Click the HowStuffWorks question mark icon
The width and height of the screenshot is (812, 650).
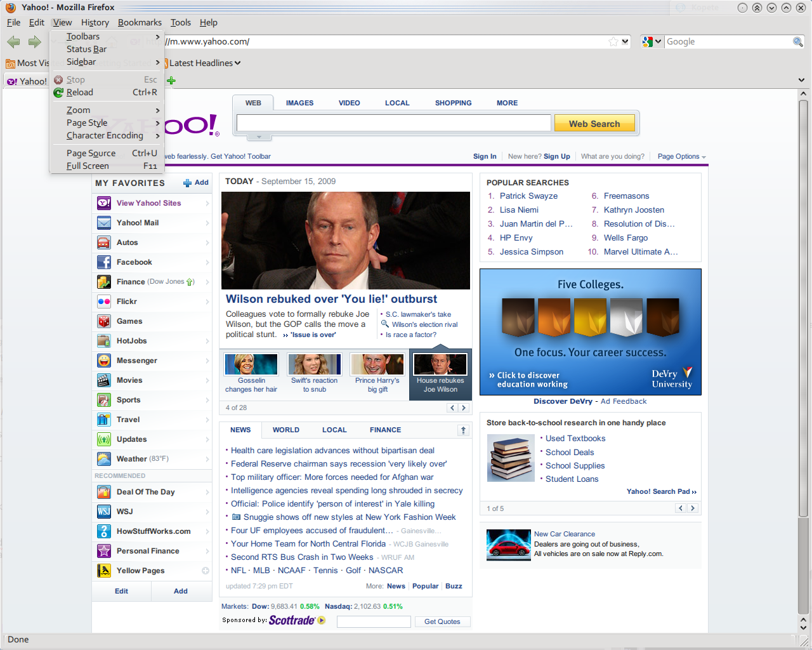[x=104, y=531]
